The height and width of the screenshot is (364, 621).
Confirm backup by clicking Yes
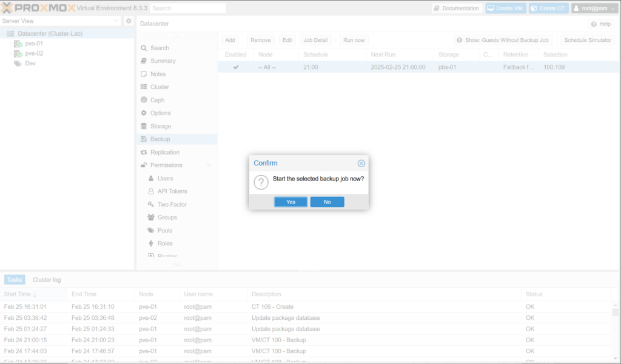tap(290, 202)
